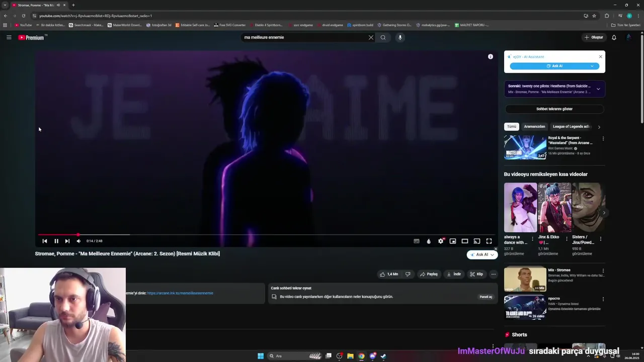644x362 pixels.
Task: Open the MakerWorld bookmark
Action: [125, 25]
